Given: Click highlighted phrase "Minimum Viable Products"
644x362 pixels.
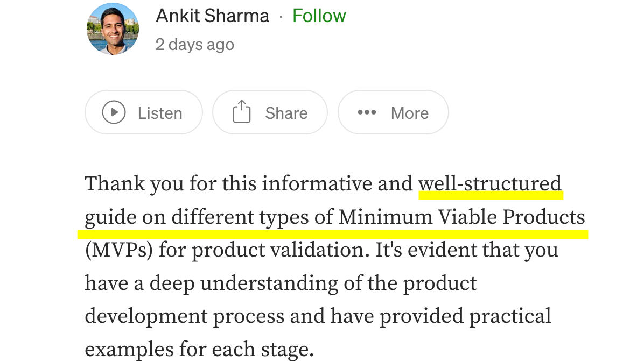Looking at the screenshot, I should pos(461,217).
